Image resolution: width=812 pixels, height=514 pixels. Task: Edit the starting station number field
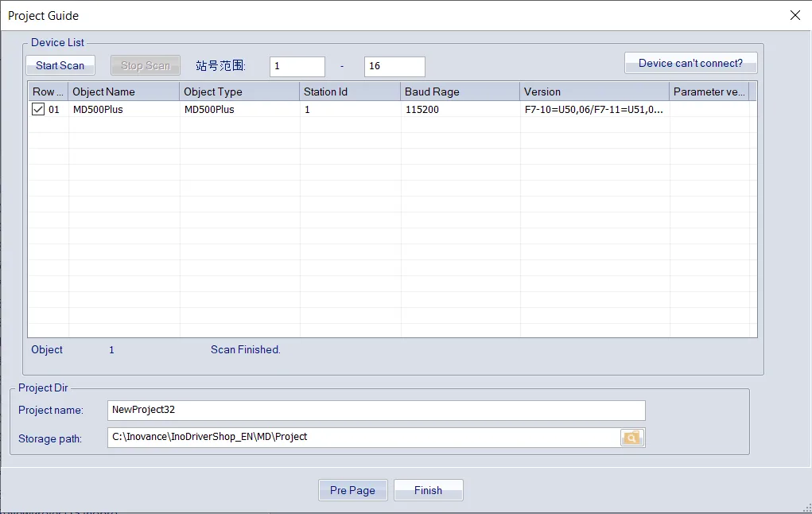[297, 67]
